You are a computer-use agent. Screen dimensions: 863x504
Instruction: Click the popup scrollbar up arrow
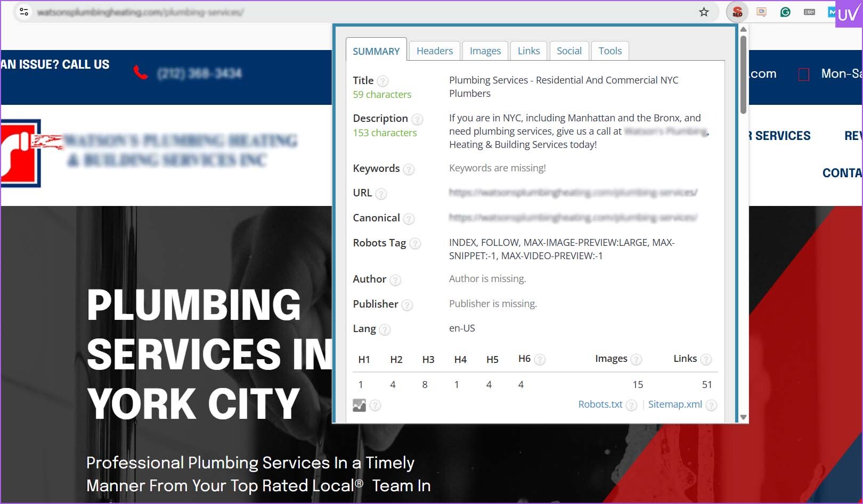[743, 30]
